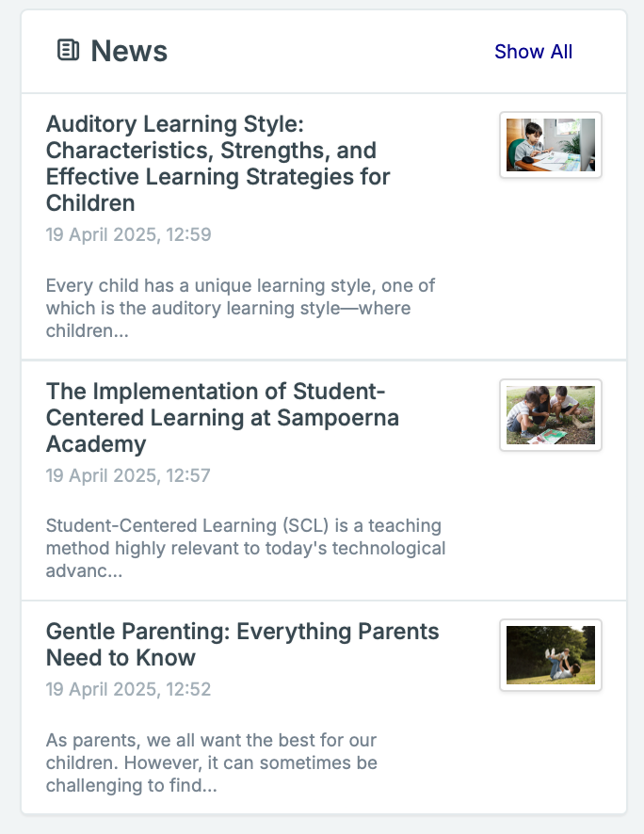Image resolution: width=644 pixels, height=834 pixels.
Task: Click the parent lifting child outdoors thumbnail
Action: 551,655
